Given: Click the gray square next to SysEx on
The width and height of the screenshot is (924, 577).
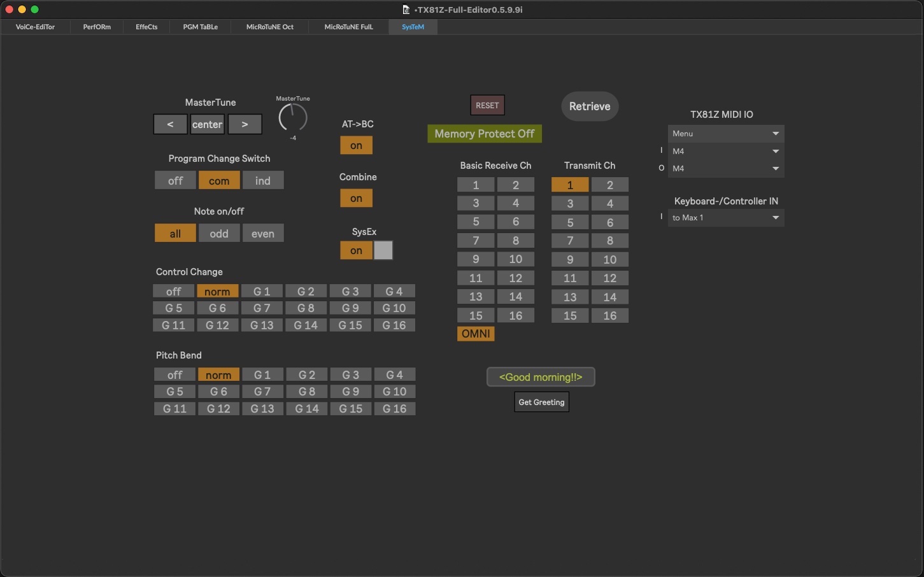Looking at the screenshot, I should point(383,250).
